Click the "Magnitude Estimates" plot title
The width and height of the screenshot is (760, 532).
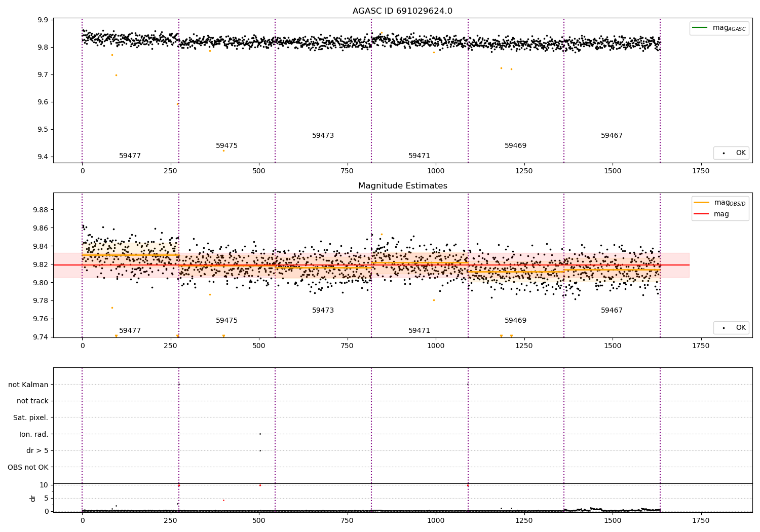coord(402,186)
